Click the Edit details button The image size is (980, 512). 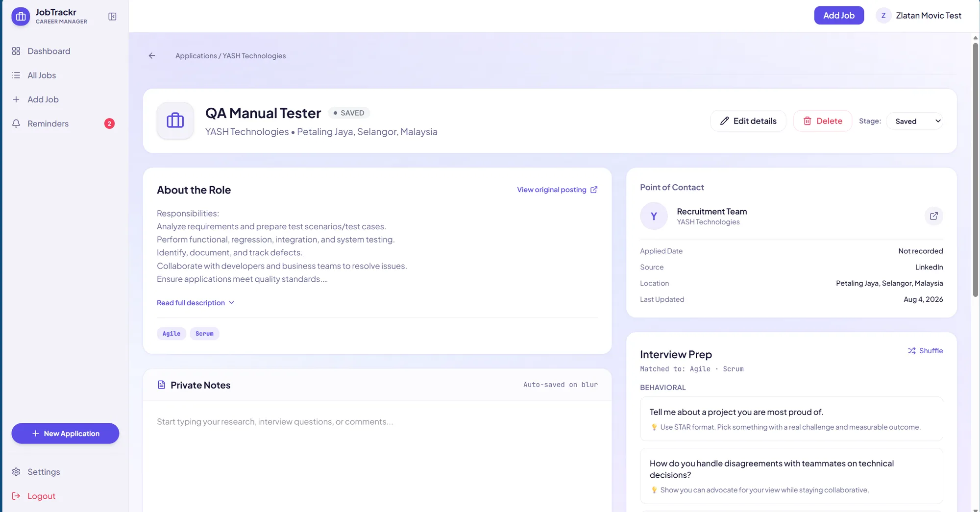[748, 121]
